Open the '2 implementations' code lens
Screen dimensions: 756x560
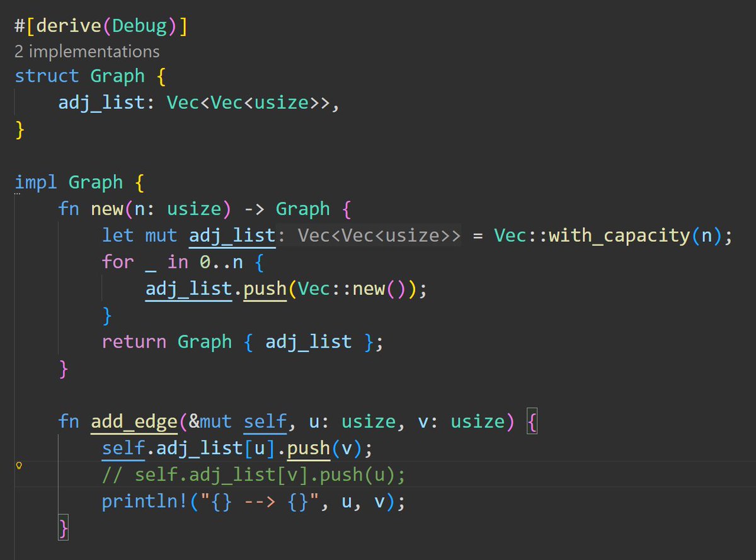[x=87, y=51]
